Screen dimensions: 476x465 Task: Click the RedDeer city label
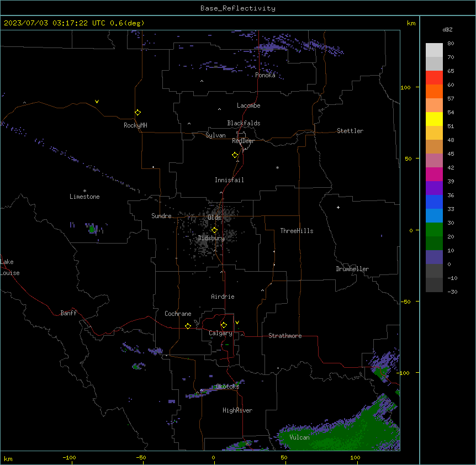(243, 141)
